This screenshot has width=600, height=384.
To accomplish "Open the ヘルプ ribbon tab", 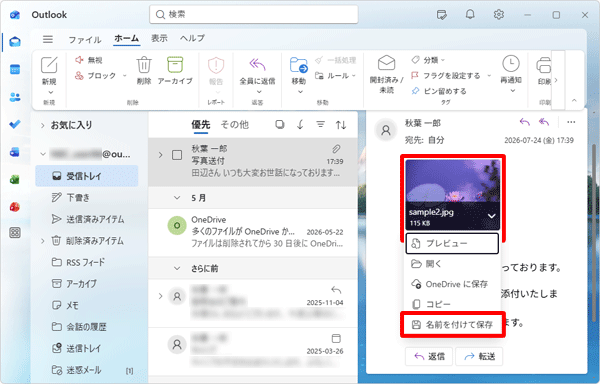I will click(192, 38).
